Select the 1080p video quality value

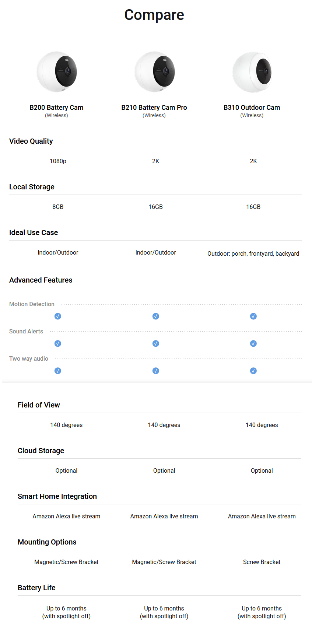[x=58, y=161]
